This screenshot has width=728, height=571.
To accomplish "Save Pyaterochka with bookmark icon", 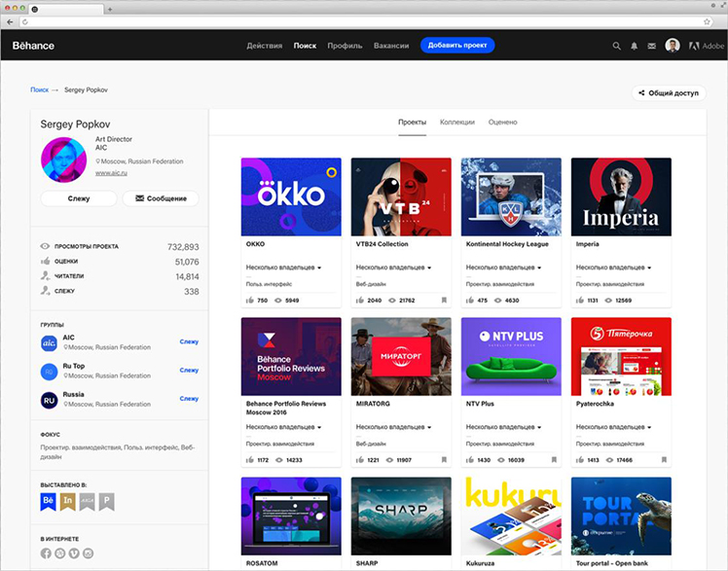I will pos(664,460).
